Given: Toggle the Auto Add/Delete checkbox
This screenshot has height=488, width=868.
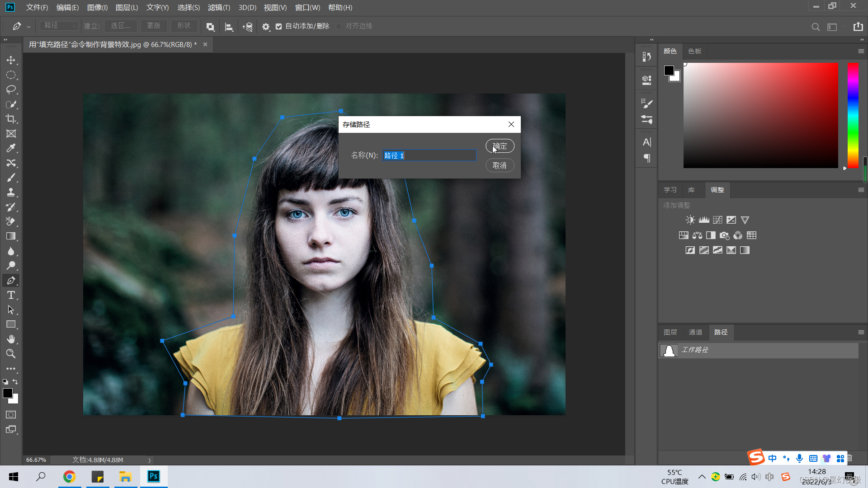Looking at the screenshot, I should pyautogui.click(x=279, y=26).
